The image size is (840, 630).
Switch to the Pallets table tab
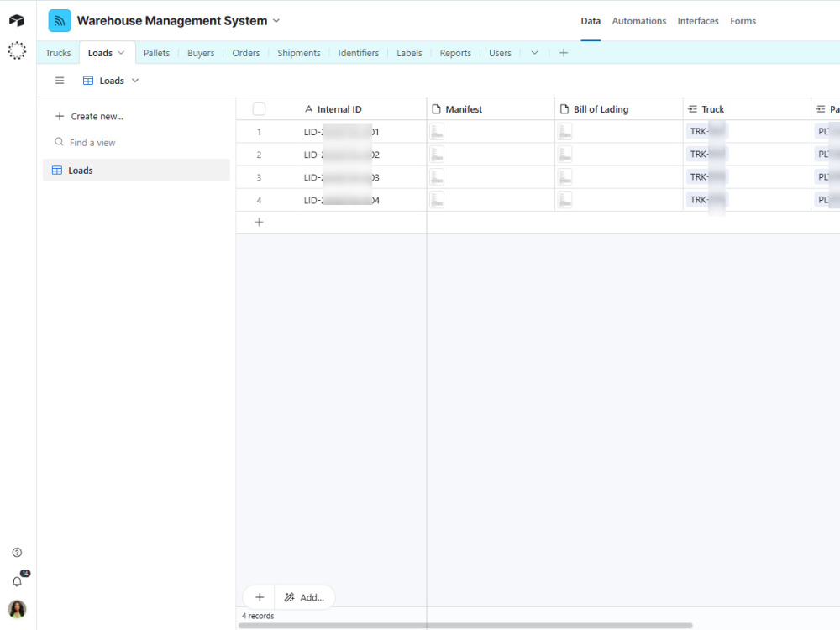coord(156,53)
